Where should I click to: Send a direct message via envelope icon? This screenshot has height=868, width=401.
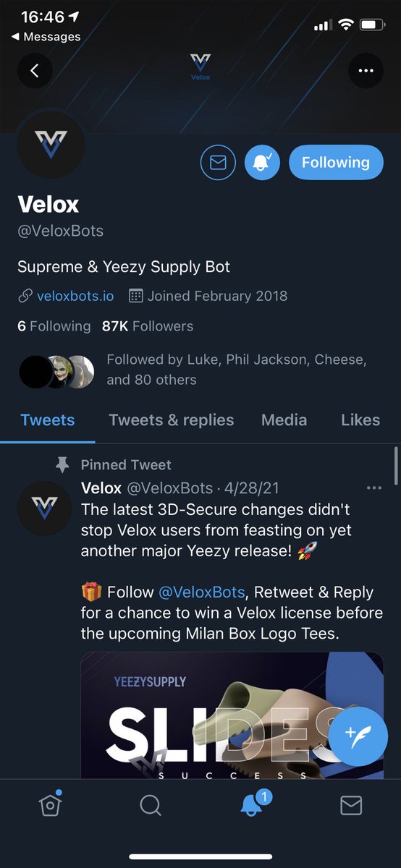(x=218, y=163)
